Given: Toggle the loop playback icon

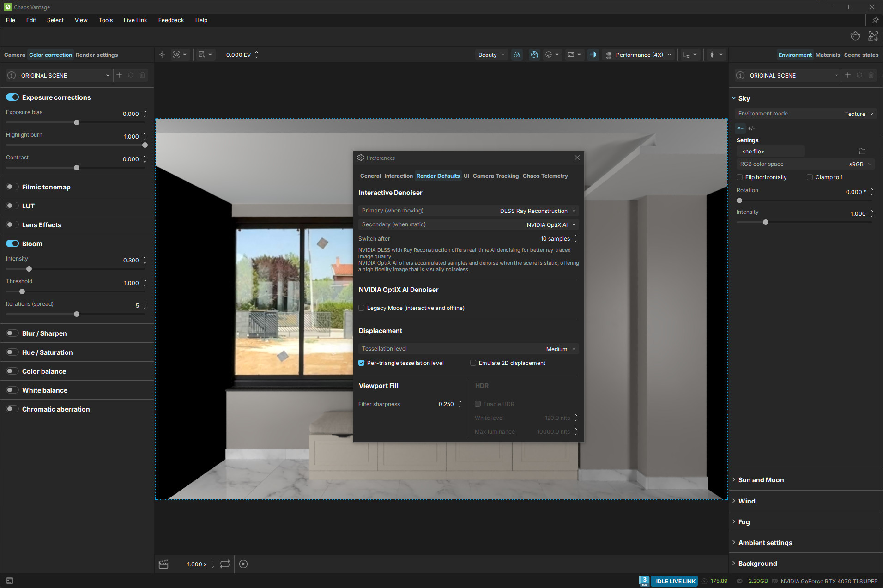Looking at the screenshot, I should [x=225, y=564].
